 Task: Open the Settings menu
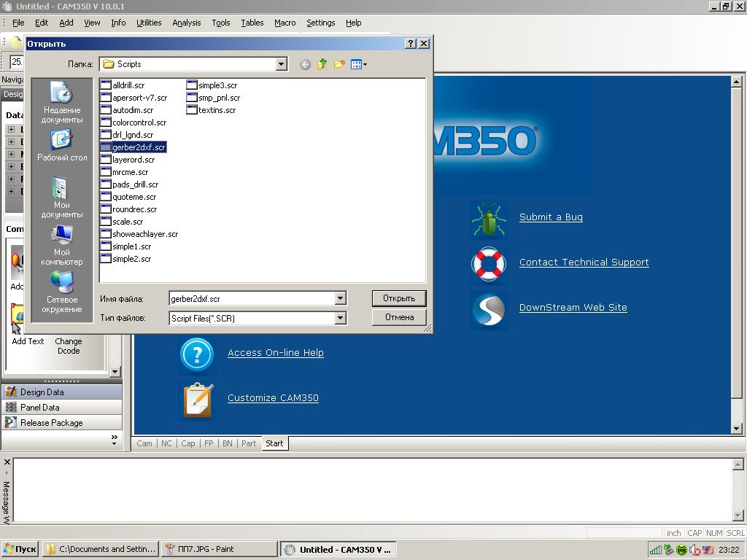pos(321,23)
